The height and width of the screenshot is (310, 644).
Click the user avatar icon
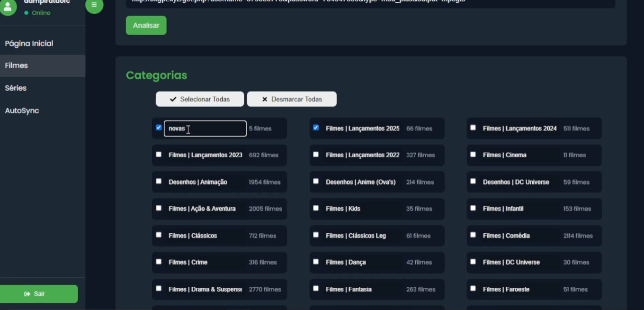[x=8, y=7]
